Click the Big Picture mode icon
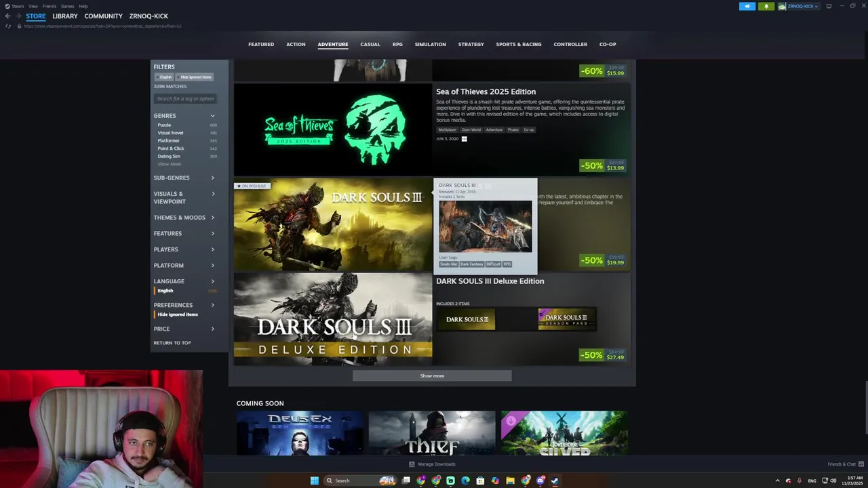 pyautogui.click(x=829, y=6)
